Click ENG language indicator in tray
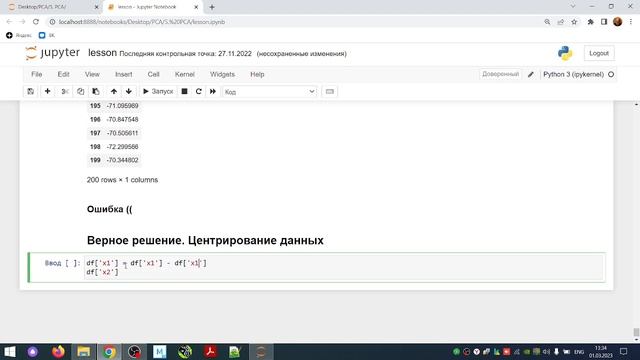 point(579,352)
